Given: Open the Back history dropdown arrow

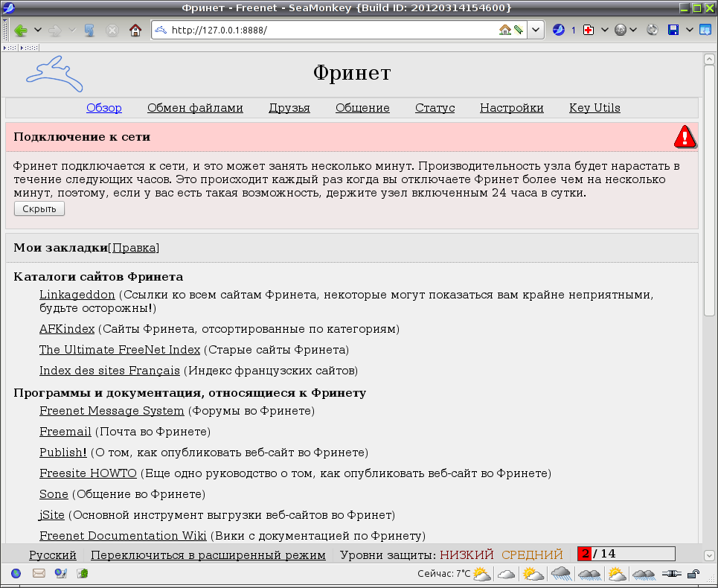Looking at the screenshot, I should pyautogui.click(x=38, y=31).
